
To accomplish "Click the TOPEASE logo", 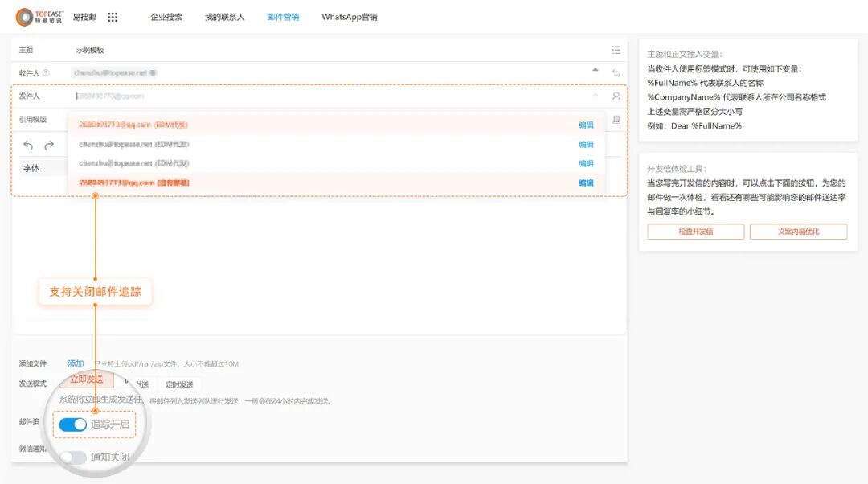I will (x=39, y=17).
